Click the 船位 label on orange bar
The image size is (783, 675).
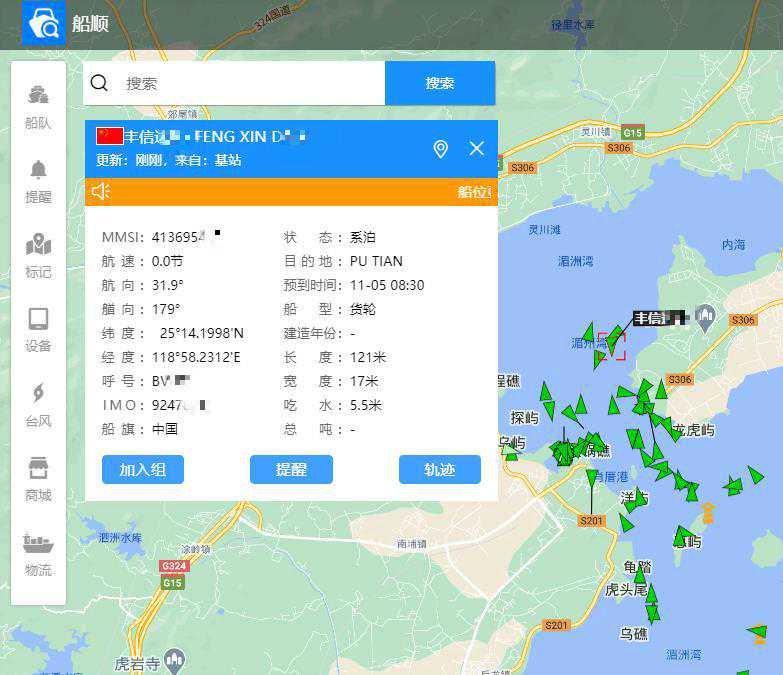coord(474,192)
